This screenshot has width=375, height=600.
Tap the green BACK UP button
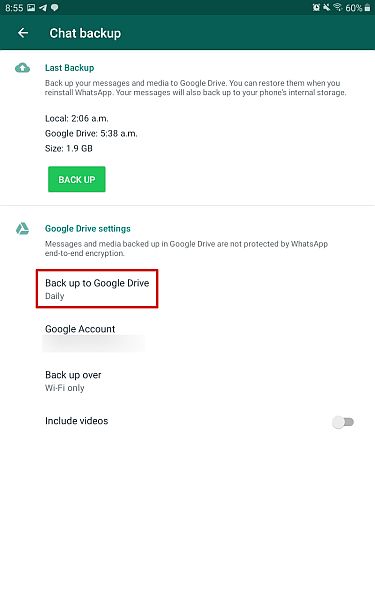pyautogui.click(x=77, y=179)
